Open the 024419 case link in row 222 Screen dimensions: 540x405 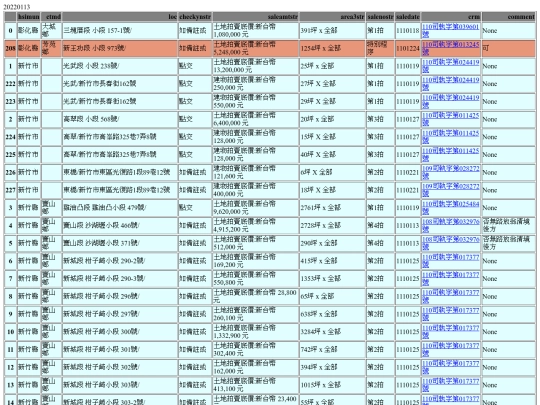[x=450, y=83]
